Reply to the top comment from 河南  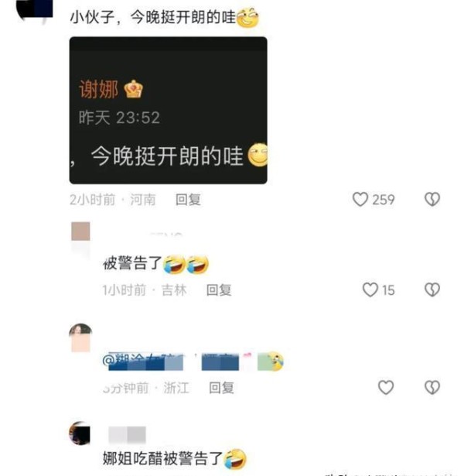(188, 200)
